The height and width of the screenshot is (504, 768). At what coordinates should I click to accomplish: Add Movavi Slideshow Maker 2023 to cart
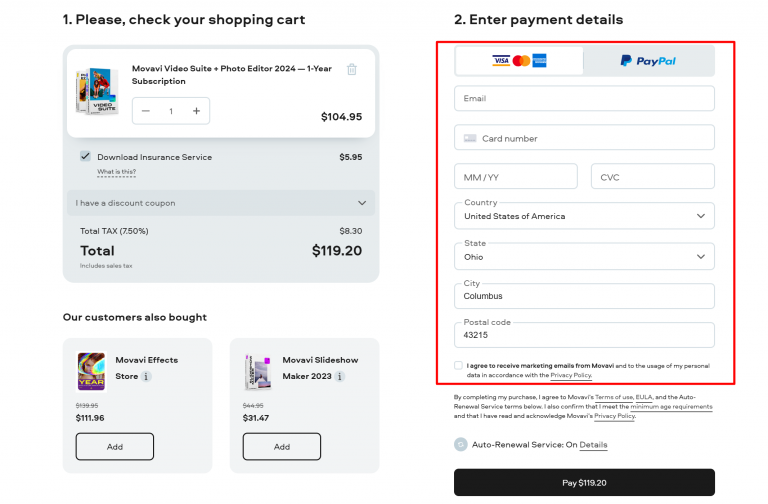pyautogui.click(x=282, y=446)
